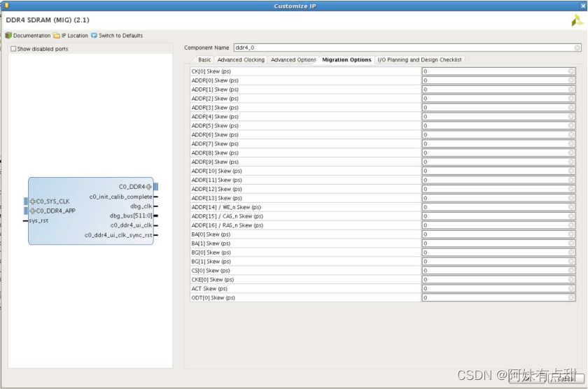Click the CK[0] Skew value field
The width and height of the screenshot is (588, 389).
click(x=498, y=71)
